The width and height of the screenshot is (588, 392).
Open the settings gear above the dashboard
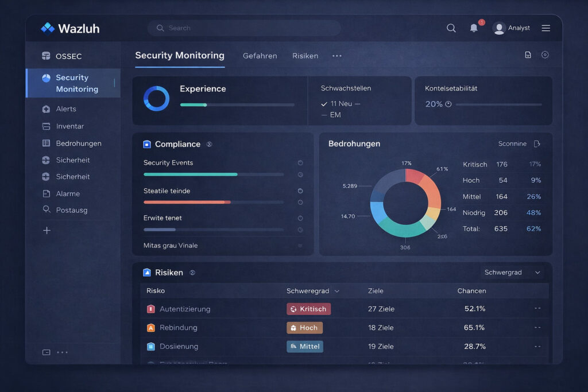pos(544,55)
